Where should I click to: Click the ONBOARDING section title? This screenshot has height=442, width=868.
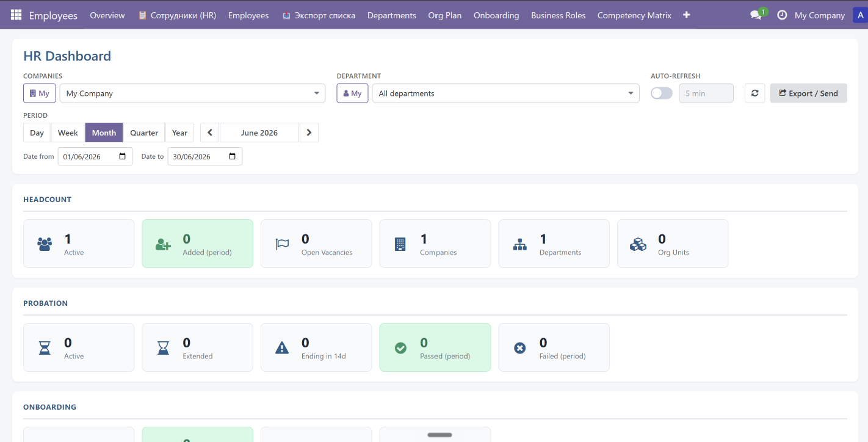(x=50, y=407)
